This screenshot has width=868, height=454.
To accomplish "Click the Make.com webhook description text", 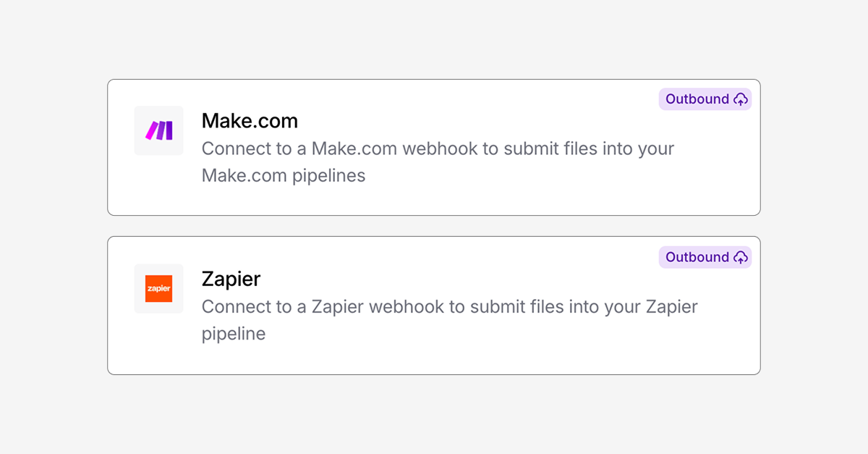I will [438, 162].
